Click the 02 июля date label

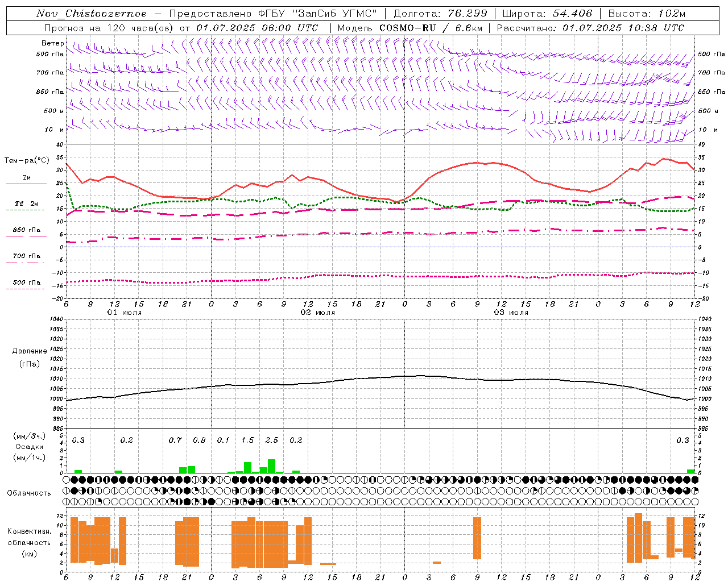318,313
